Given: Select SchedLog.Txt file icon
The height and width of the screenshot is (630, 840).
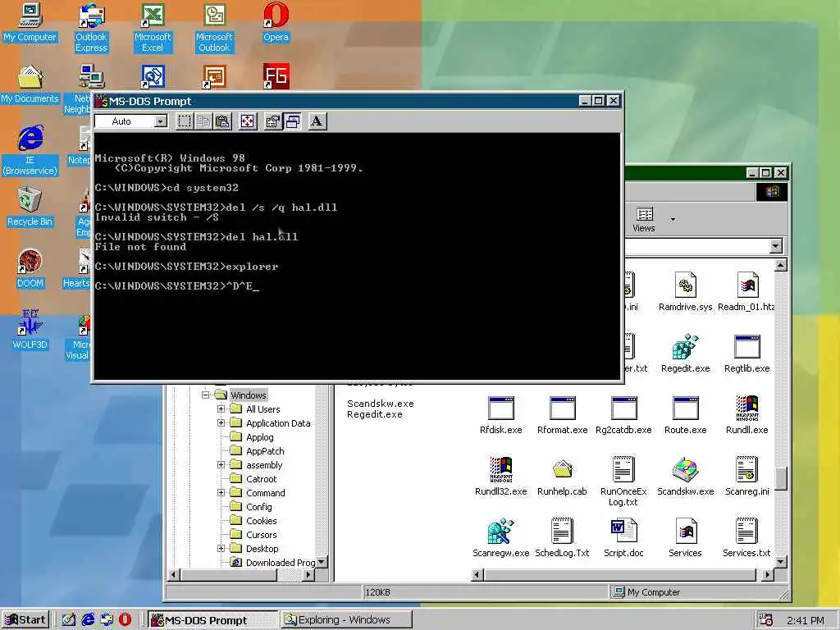Looking at the screenshot, I should pos(562,538).
